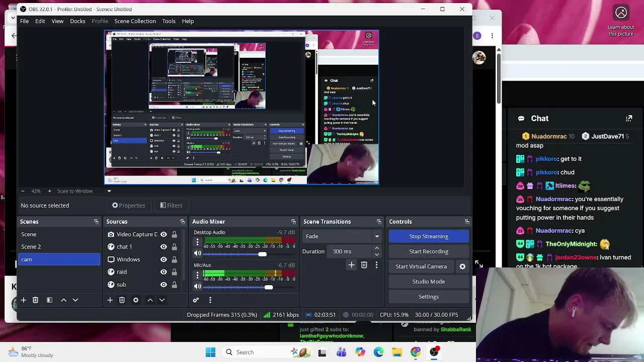Open the Scale to Window preview scaling dropdown

coord(84,191)
